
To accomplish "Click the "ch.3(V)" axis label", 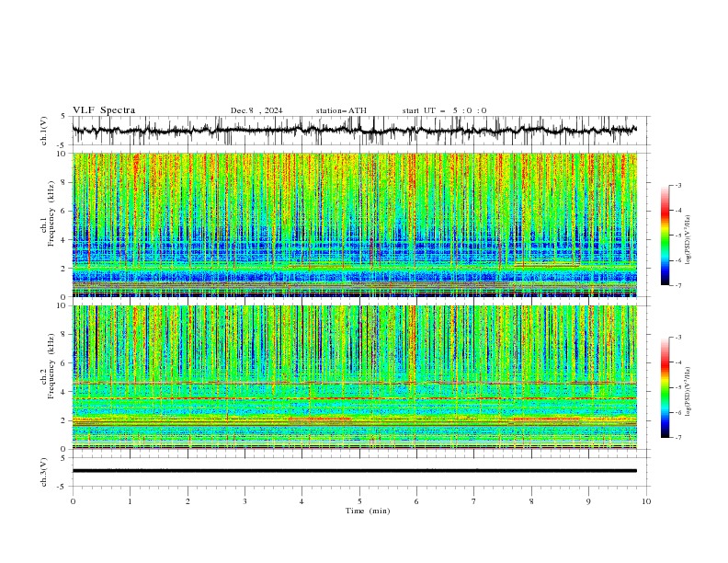I will (44, 472).
